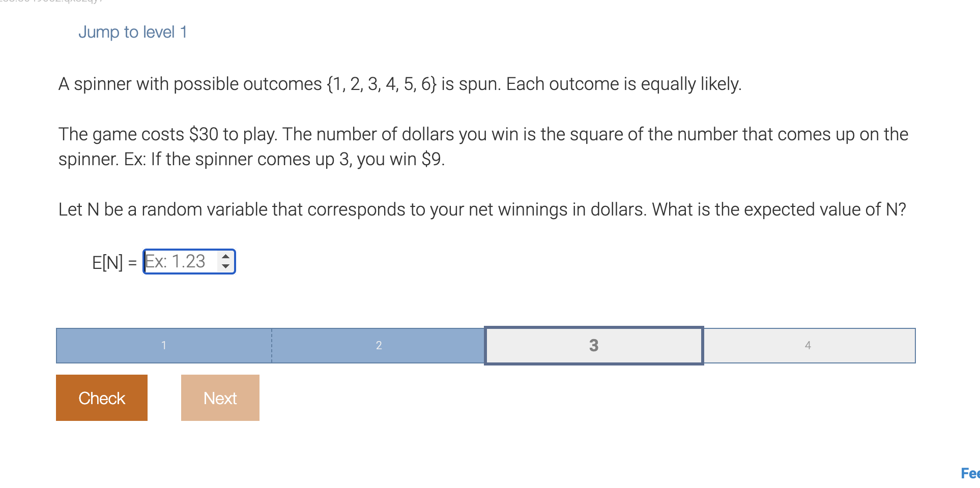
Task: Select level 2 on the progress bar
Action: [x=379, y=346]
